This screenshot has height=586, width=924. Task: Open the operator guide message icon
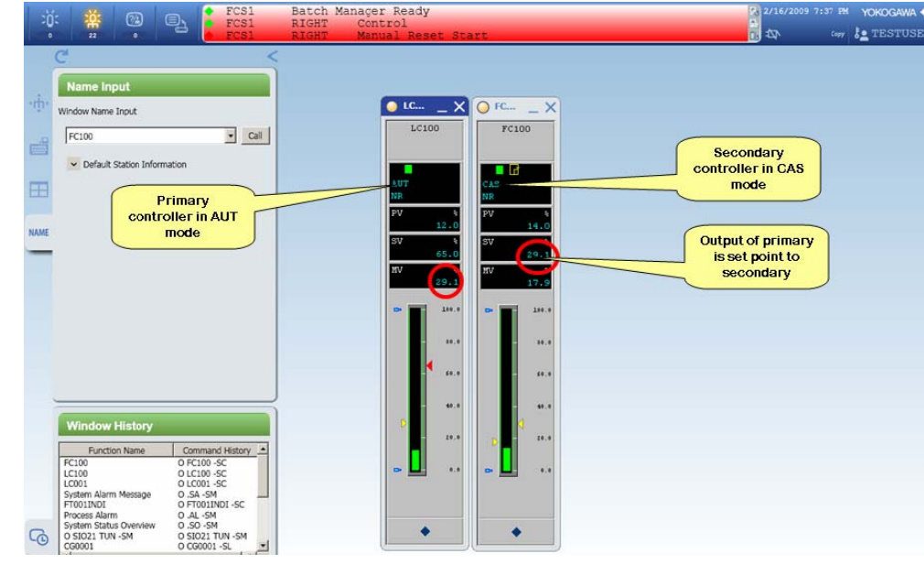point(134,20)
